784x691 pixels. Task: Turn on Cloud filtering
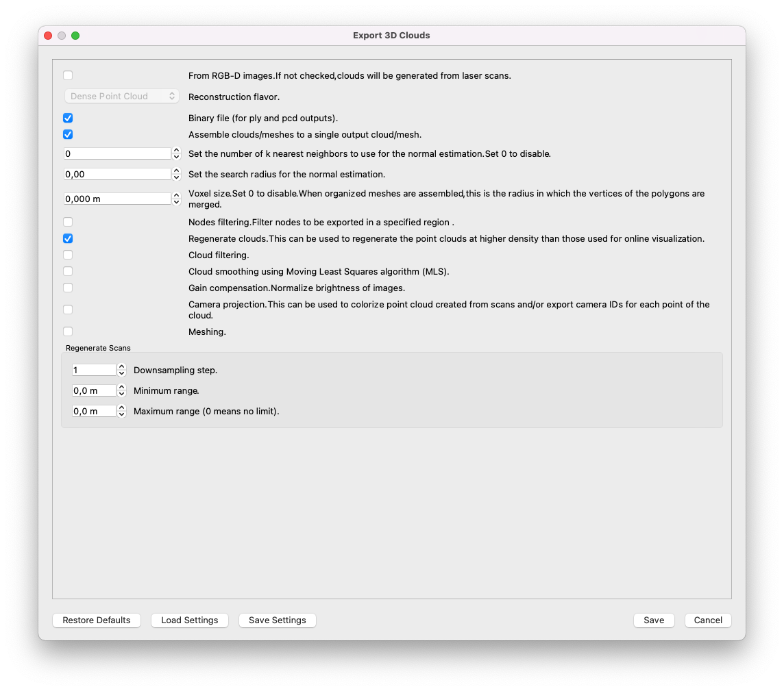(68, 255)
